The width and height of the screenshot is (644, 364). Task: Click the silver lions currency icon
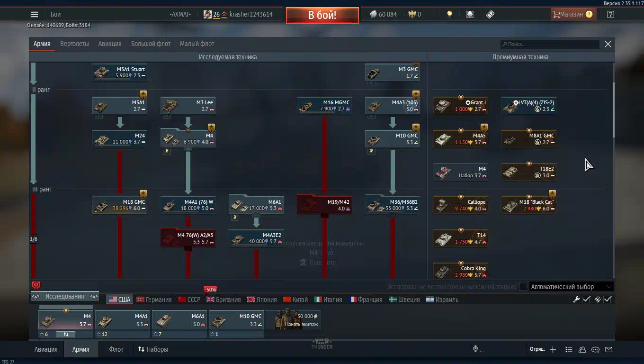coord(373,14)
